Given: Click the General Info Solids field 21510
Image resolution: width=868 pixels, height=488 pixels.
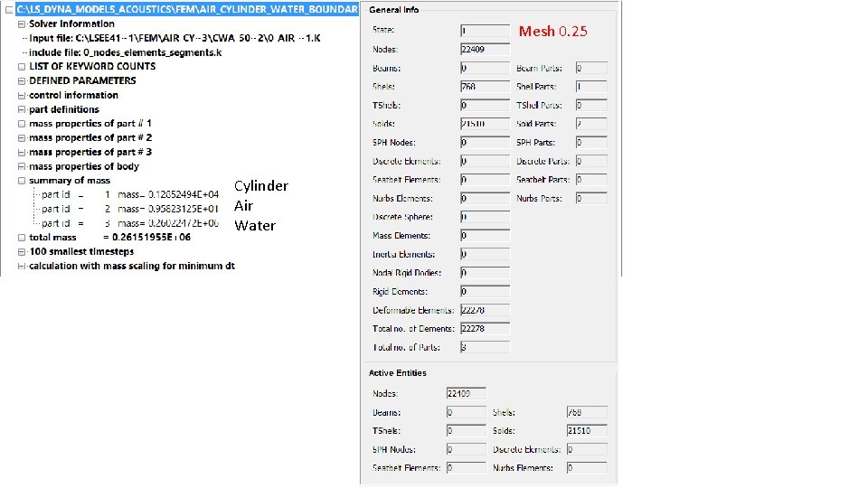Looking at the screenshot, I should pos(485,124).
